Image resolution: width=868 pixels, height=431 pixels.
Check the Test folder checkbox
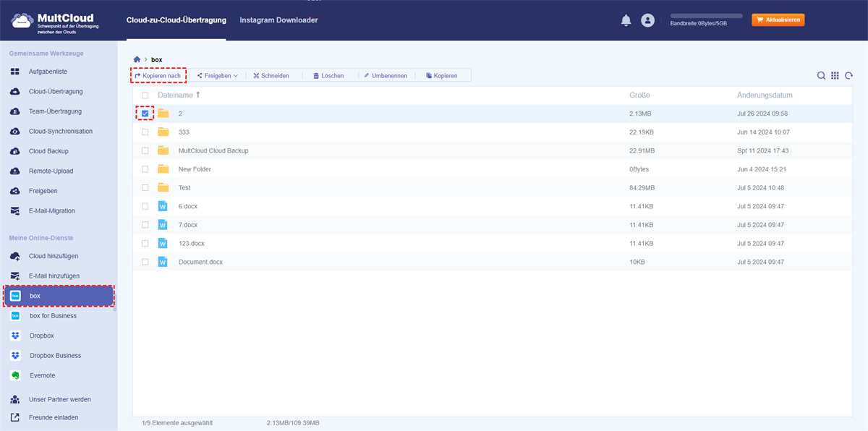click(145, 188)
